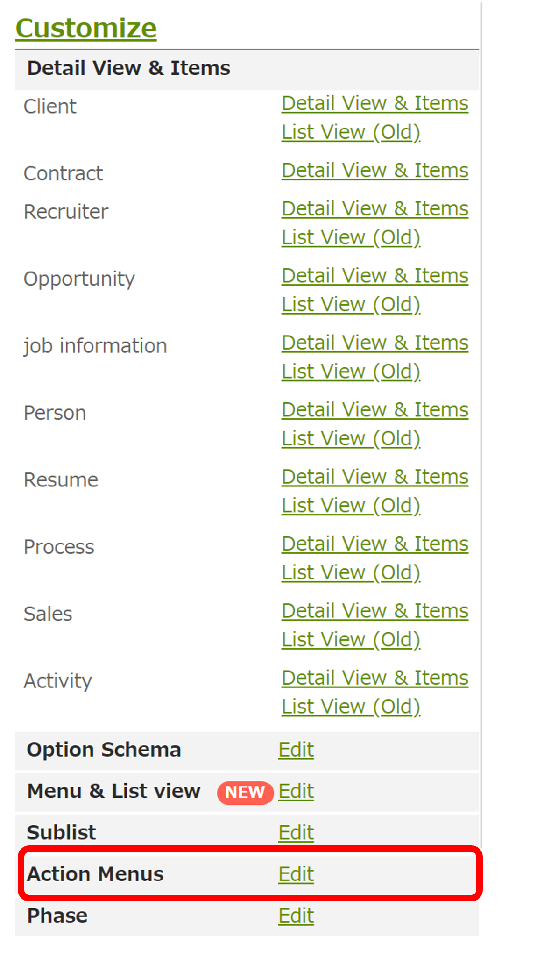
Task: Open Process List View (Old)
Action: [351, 573]
